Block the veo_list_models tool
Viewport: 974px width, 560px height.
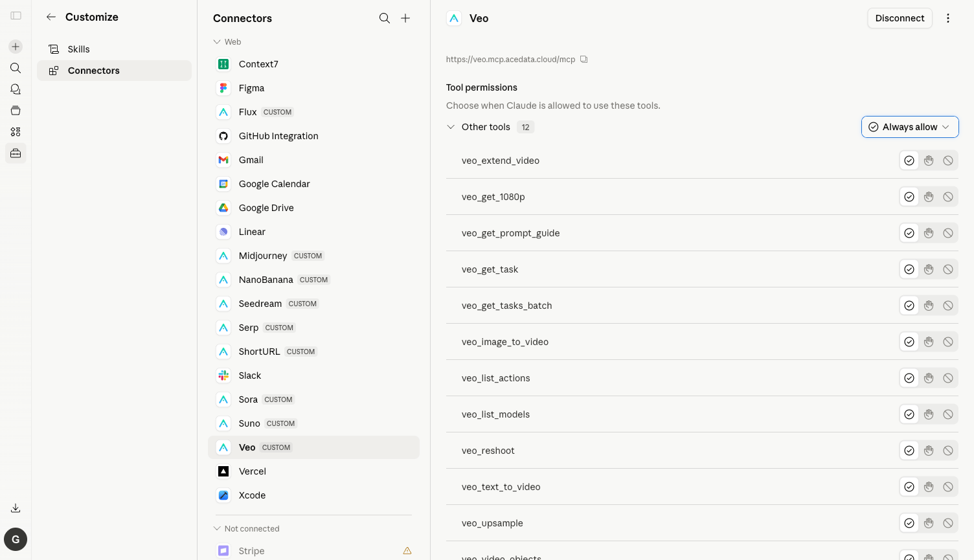click(x=948, y=414)
